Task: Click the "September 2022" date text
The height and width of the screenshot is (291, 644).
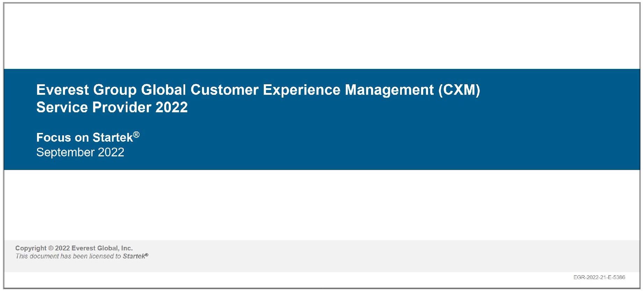Action: pos(80,152)
